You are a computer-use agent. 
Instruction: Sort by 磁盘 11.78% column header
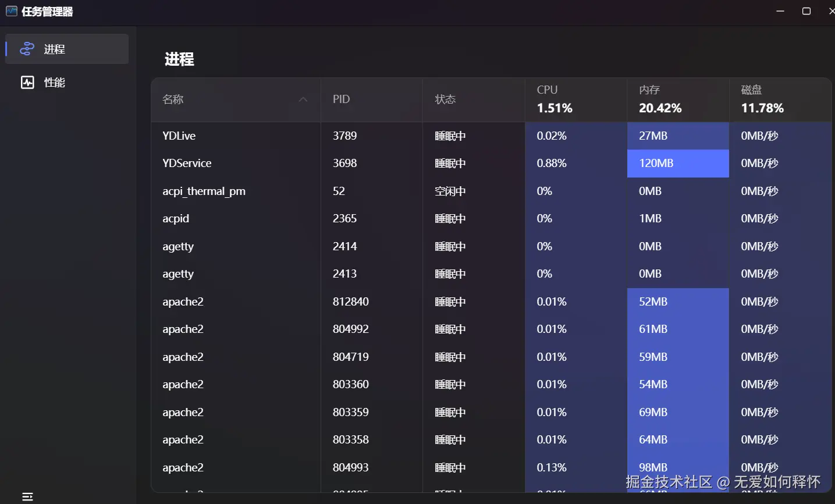tap(780, 100)
